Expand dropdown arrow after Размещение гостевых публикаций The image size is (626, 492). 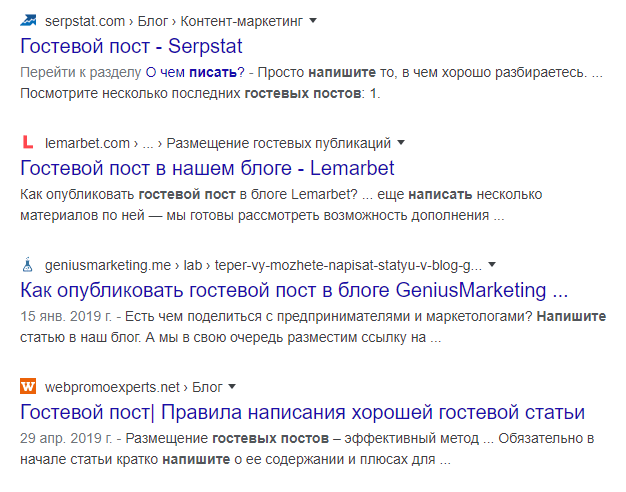click(401, 142)
